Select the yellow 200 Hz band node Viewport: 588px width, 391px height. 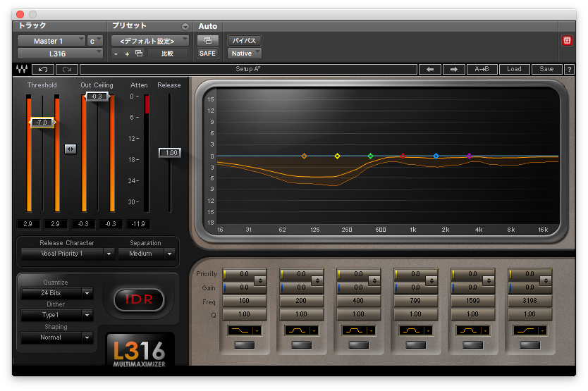[337, 156]
